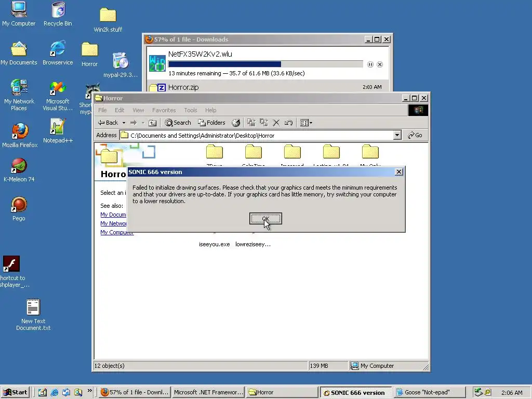Click the Back button in Explorer toolbar
Screen dimensions: 532x399
(x=108, y=123)
